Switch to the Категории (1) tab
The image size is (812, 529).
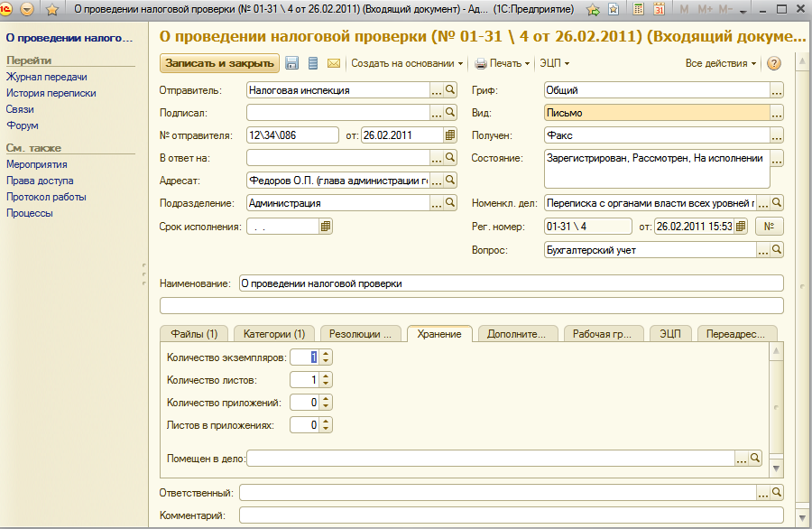pyautogui.click(x=274, y=334)
